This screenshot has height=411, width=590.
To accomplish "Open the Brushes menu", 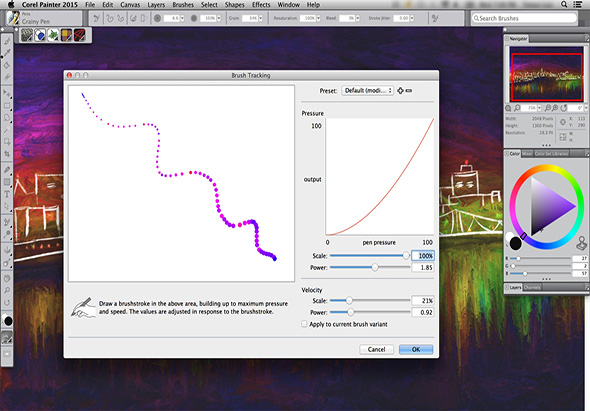I will tap(183, 5).
